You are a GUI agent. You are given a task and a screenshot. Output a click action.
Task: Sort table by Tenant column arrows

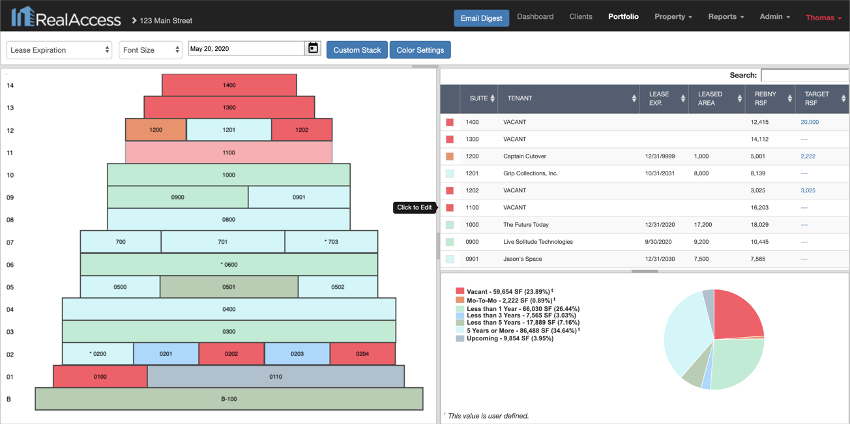(x=634, y=99)
